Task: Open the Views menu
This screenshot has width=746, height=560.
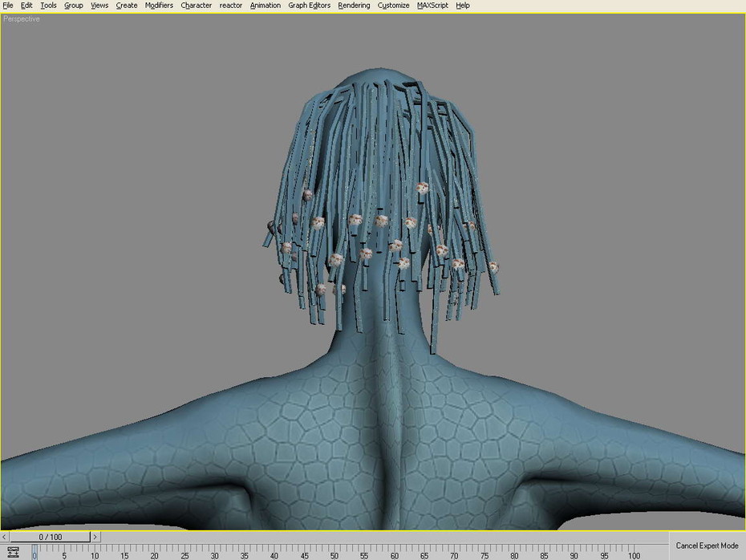Action: [x=99, y=6]
